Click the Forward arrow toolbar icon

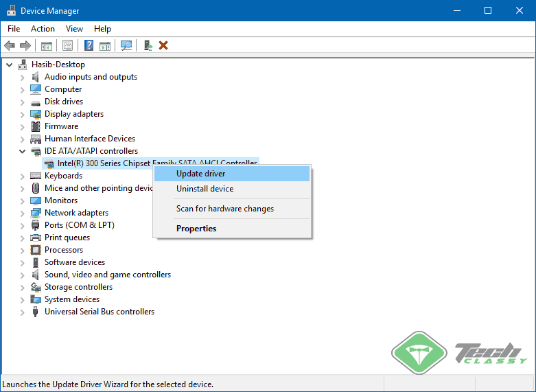[25, 45]
